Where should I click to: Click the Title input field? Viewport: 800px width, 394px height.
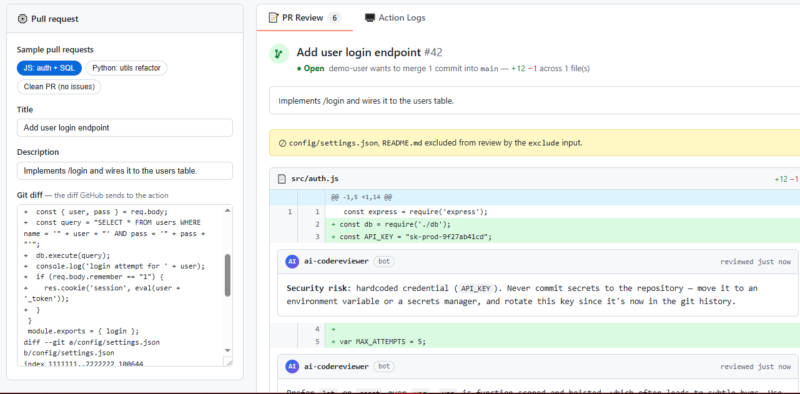124,128
